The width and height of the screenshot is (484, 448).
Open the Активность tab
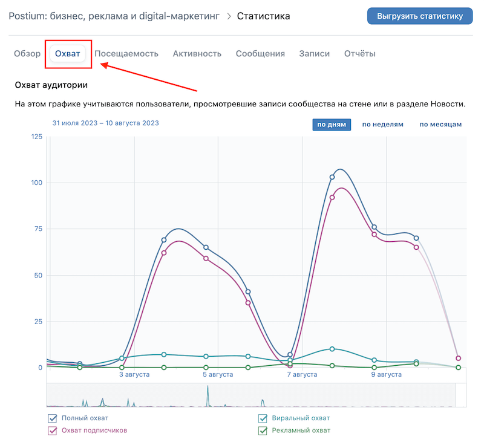[197, 54]
